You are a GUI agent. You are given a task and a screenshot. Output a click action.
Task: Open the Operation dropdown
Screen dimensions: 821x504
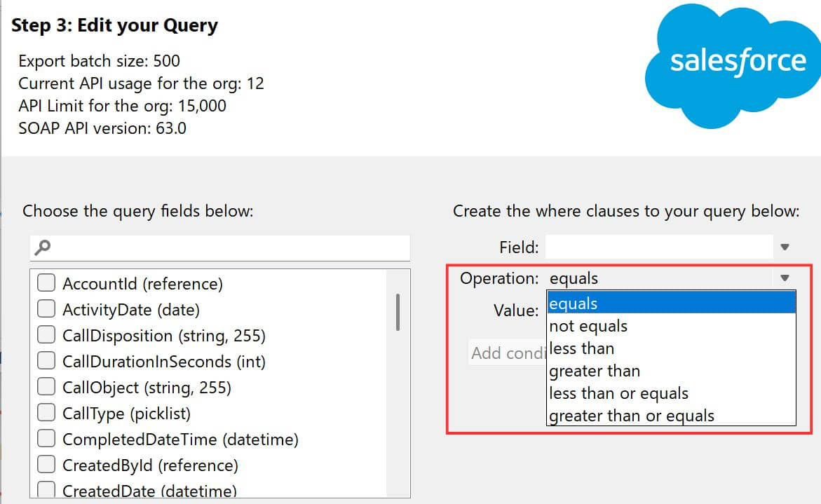[785, 278]
